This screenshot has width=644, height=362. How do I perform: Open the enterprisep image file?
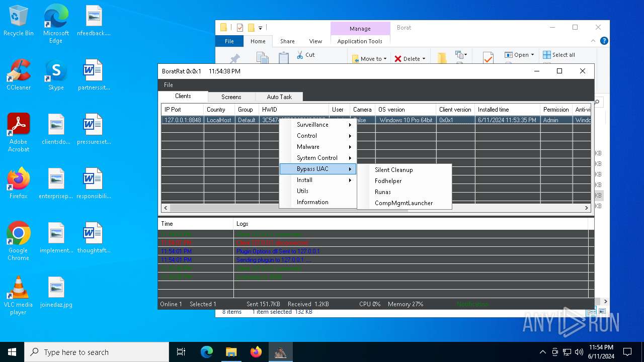pyautogui.click(x=56, y=184)
